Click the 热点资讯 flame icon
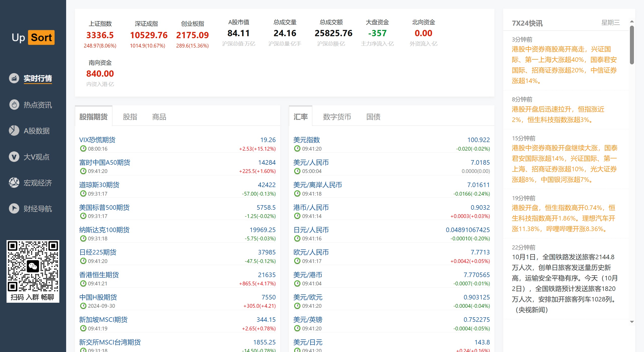The height and width of the screenshot is (352, 644). pyautogui.click(x=14, y=105)
